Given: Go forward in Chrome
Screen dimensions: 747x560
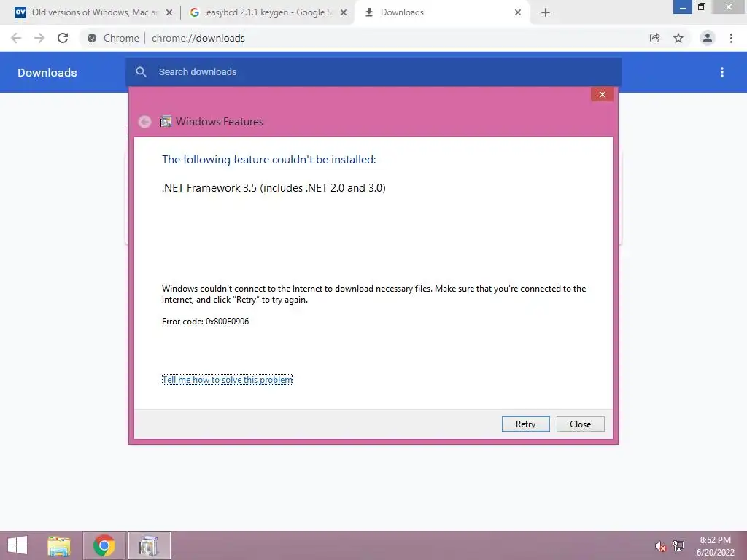Looking at the screenshot, I should (x=39, y=38).
